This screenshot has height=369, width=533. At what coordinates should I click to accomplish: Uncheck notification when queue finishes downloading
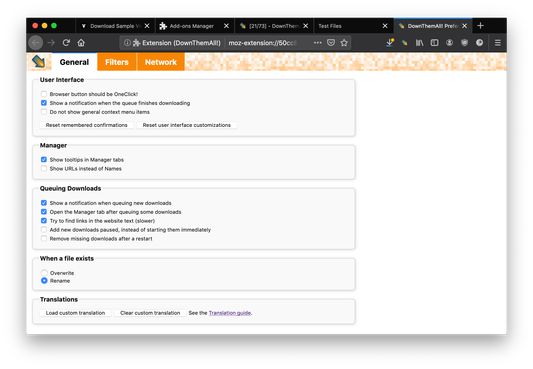[44, 103]
